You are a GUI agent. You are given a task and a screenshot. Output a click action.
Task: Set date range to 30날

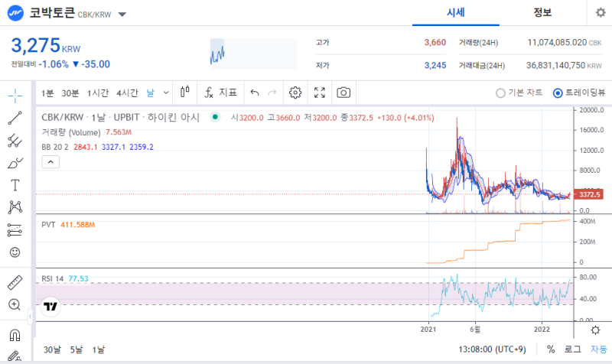coord(52,349)
